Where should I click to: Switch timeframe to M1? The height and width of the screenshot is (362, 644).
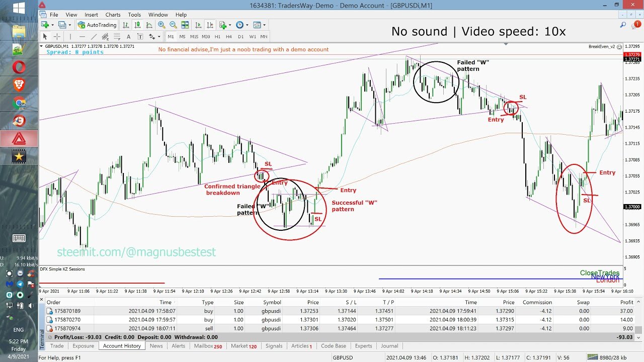(x=171, y=37)
